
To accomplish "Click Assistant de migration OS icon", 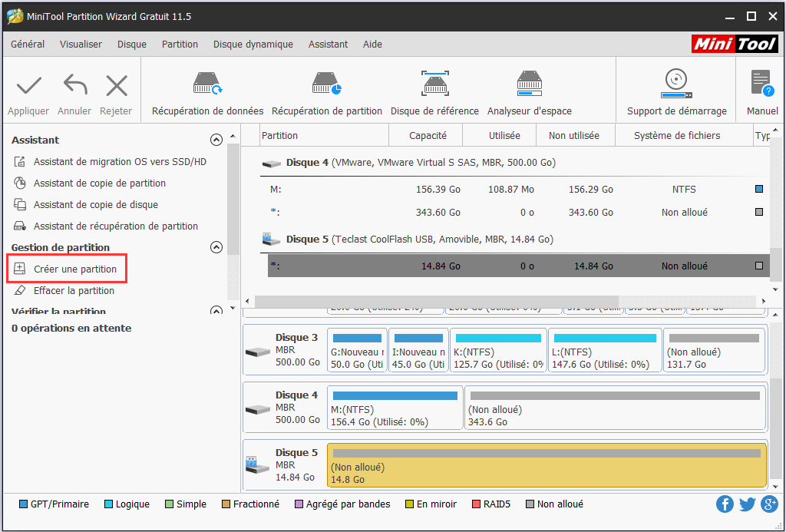I will click(x=19, y=161).
